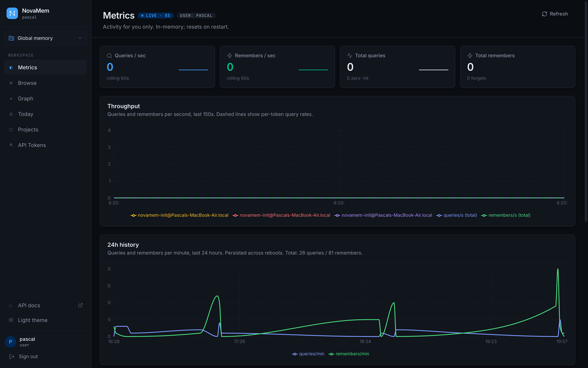The image size is (588, 368).
Task: Switch to Light theme
Action: pos(46,320)
